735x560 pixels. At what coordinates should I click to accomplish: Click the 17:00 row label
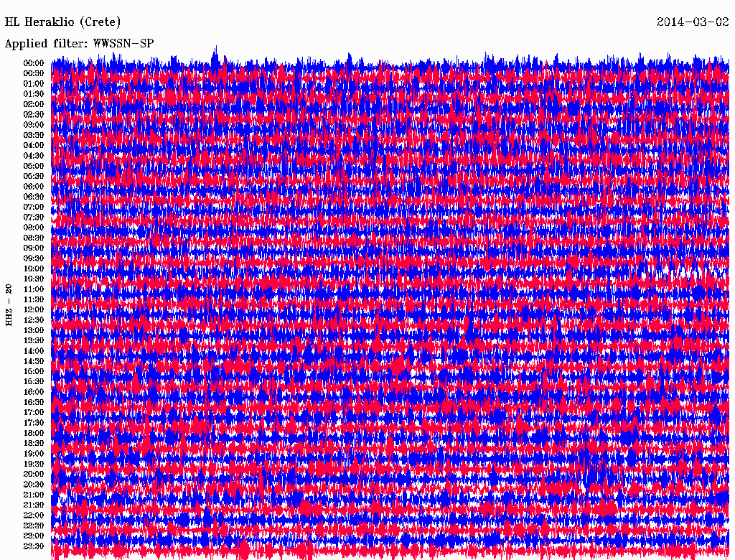coord(33,412)
